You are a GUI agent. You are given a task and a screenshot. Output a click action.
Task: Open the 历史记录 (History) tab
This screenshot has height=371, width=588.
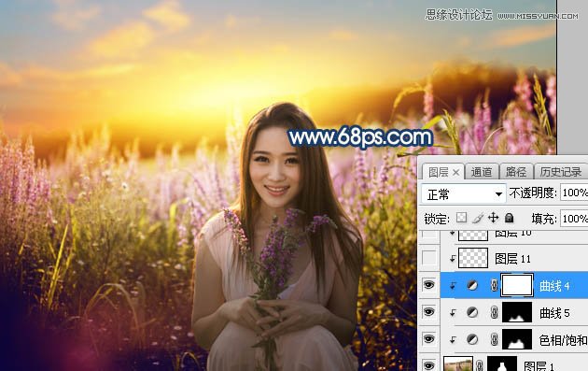click(x=561, y=172)
